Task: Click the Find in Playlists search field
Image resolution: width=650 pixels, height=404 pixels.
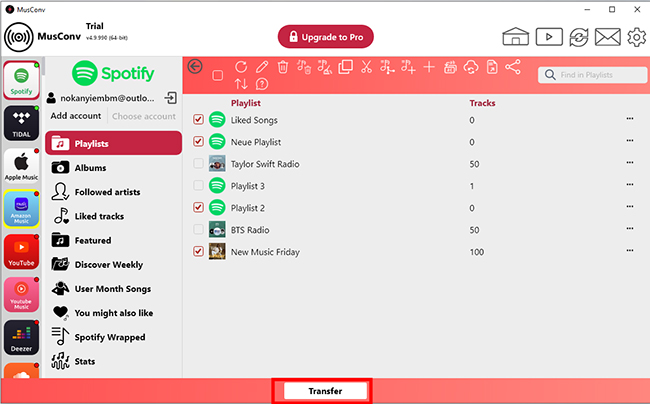Action: tap(592, 75)
